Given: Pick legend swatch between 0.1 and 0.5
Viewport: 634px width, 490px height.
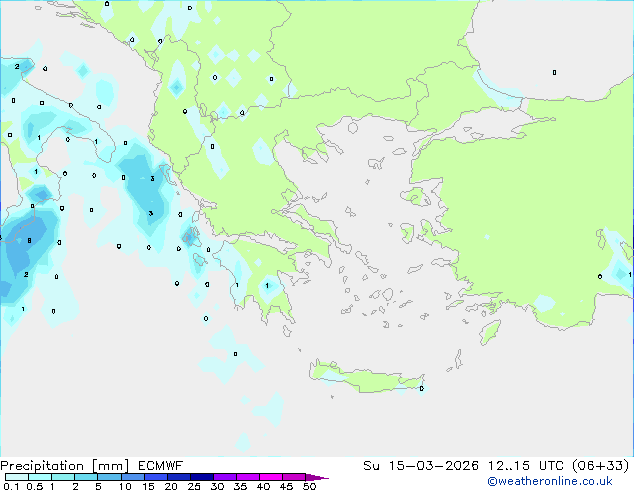Looking at the screenshot, I should (x=17, y=477).
